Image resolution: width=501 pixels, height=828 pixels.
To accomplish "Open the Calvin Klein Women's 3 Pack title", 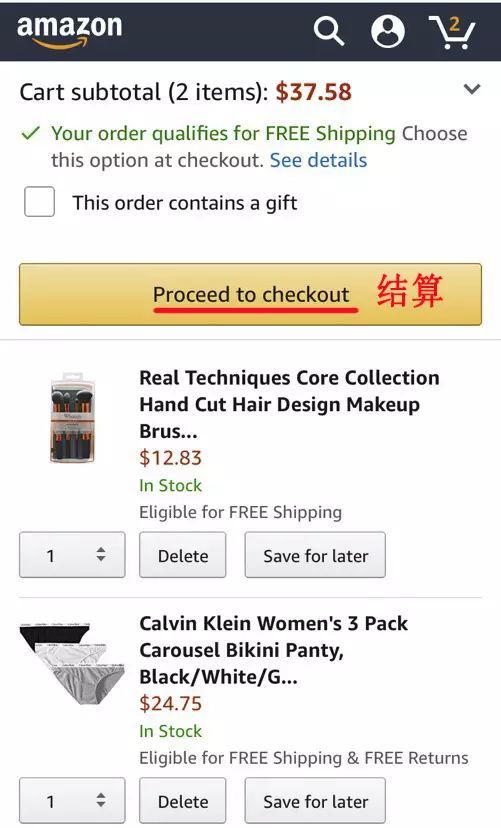I will [x=273, y=650].
